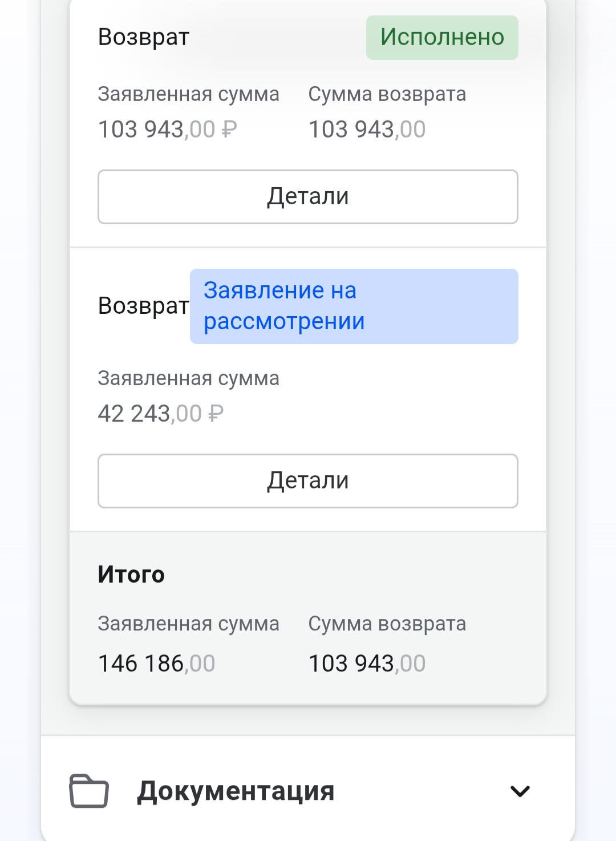
Task: Open Детали for the completed 103 943 refund
Action: [308, 197]
